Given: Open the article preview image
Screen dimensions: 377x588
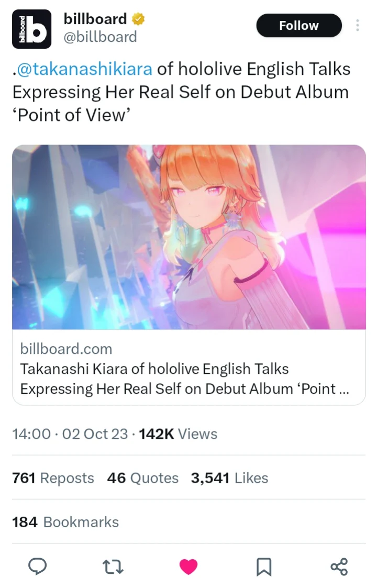Looking at the screenshot, I should (x=188, y=237).
